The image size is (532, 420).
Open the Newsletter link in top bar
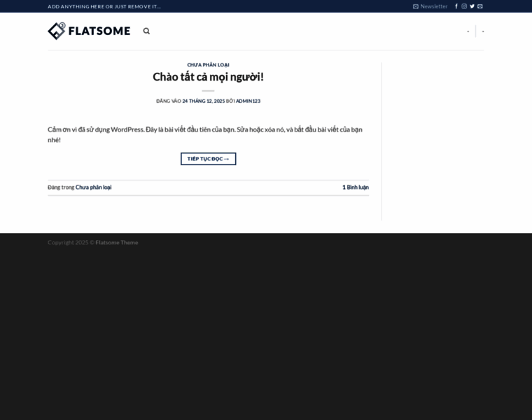point(430,6)
